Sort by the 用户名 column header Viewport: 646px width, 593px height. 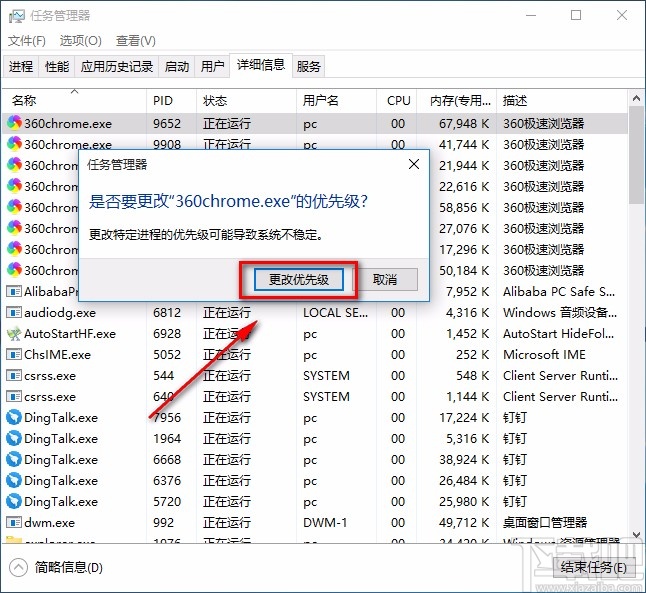coord(337,101)
